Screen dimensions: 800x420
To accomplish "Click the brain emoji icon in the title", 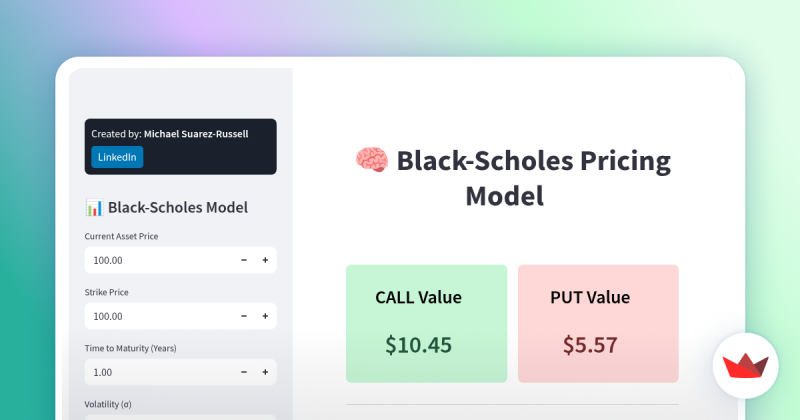I will 371,160.
